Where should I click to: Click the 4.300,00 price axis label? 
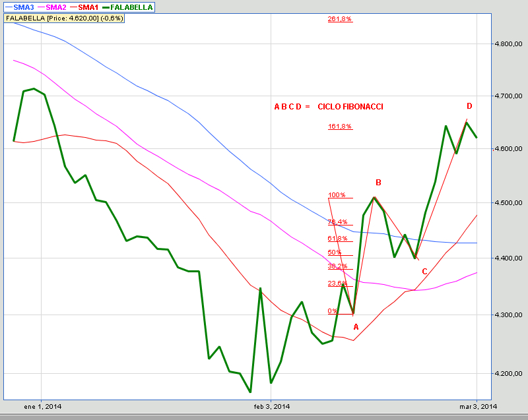508,315
